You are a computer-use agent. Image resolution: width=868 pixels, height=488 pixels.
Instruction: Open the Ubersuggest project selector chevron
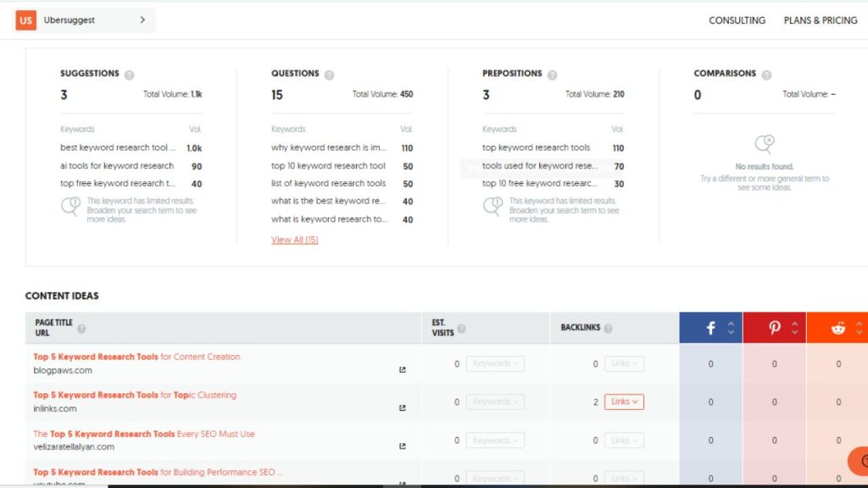tap(142, 20)
